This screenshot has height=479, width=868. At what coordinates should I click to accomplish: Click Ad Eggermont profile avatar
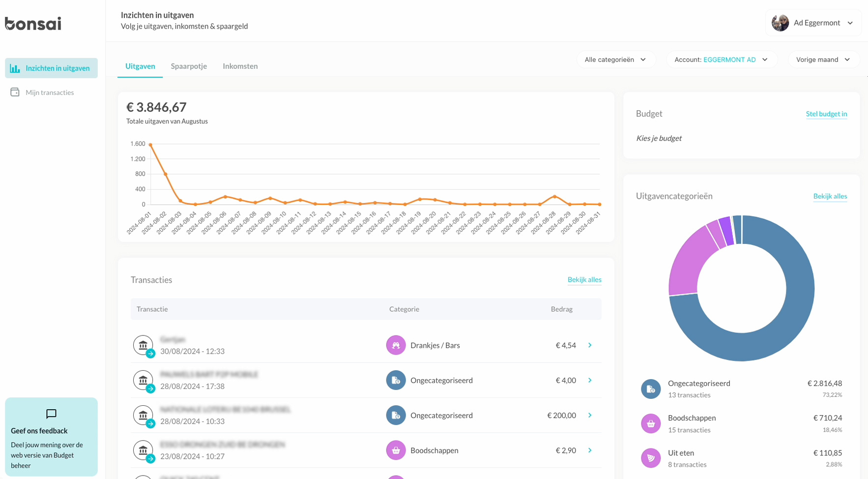pos(780,23)
